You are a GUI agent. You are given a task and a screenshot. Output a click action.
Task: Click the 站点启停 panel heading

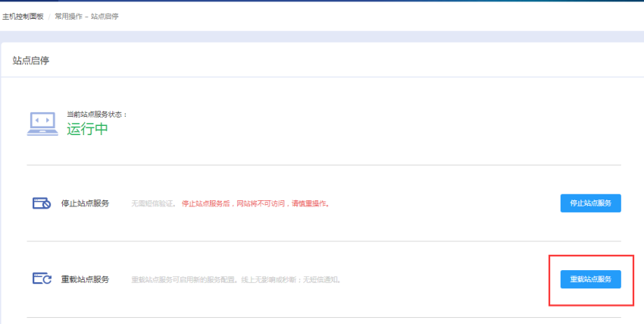tap(31, 60)
